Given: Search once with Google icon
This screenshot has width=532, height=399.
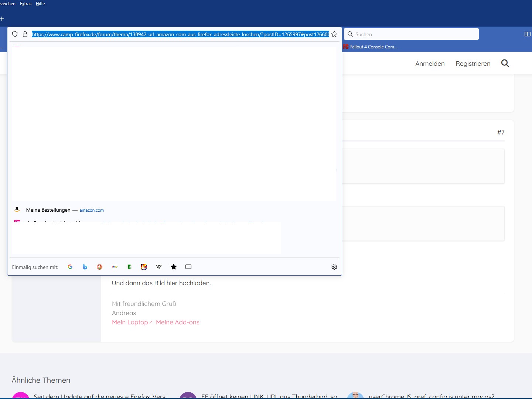Looking at the screenshot, I should (70, 267).
